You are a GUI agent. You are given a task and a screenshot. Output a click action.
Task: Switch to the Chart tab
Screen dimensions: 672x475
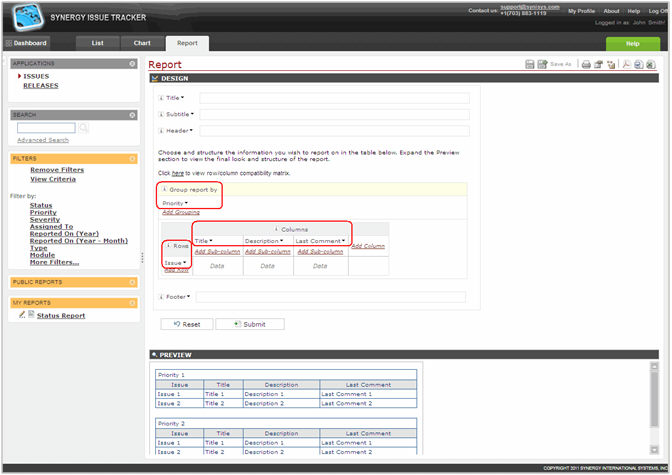tap(142, 43)
